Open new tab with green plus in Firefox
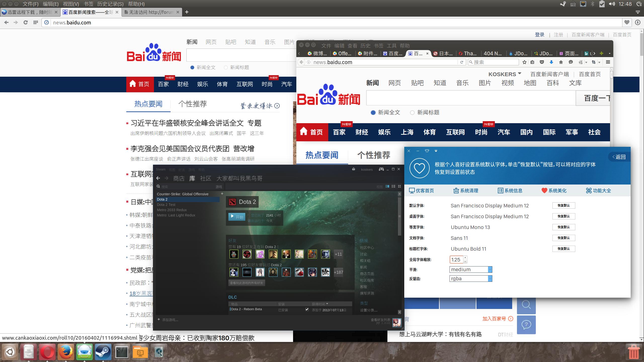 pos(601,53)
